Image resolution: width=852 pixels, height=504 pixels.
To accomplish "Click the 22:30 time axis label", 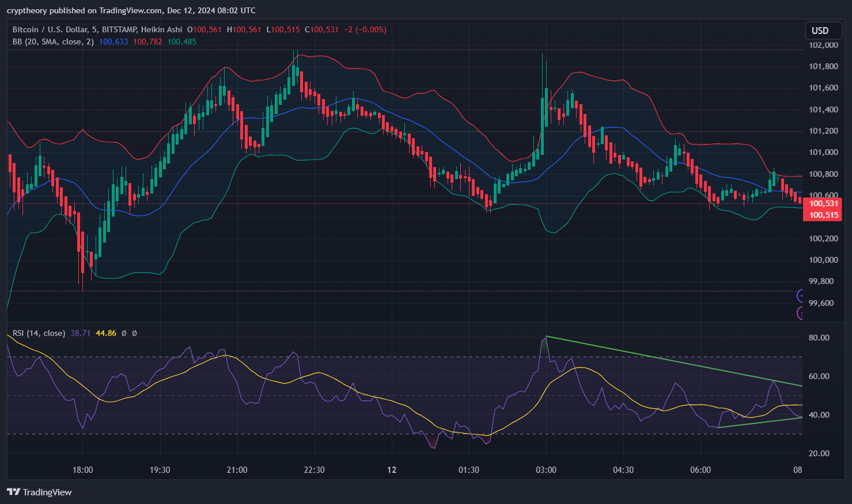I will (x=314, y=470).
